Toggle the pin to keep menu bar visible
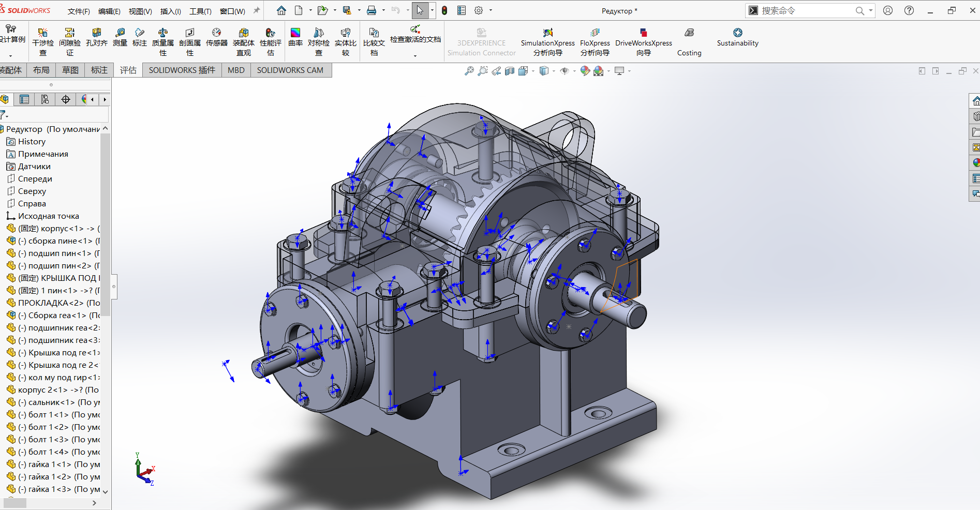The height and width of the screenshot is (510, 980). 256,10
